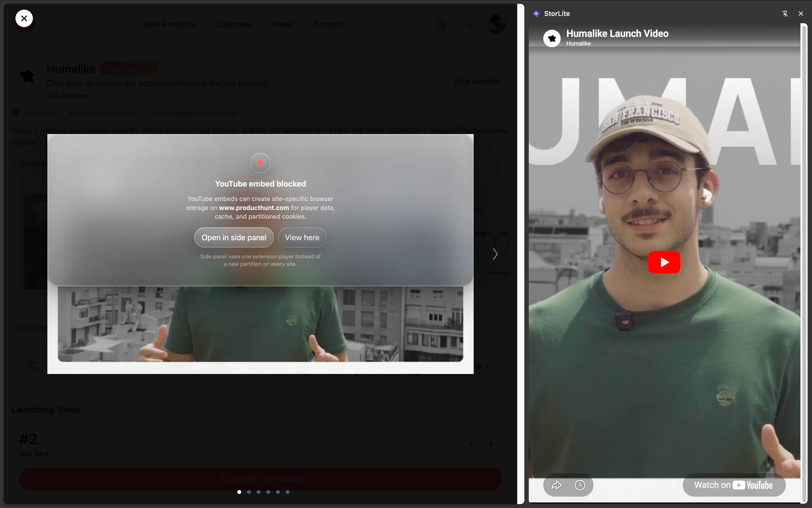Viewport: 812px width, 508px height.
Task: Click the Humalike product title
Action: pyautogui.click(x=71, y=69)
